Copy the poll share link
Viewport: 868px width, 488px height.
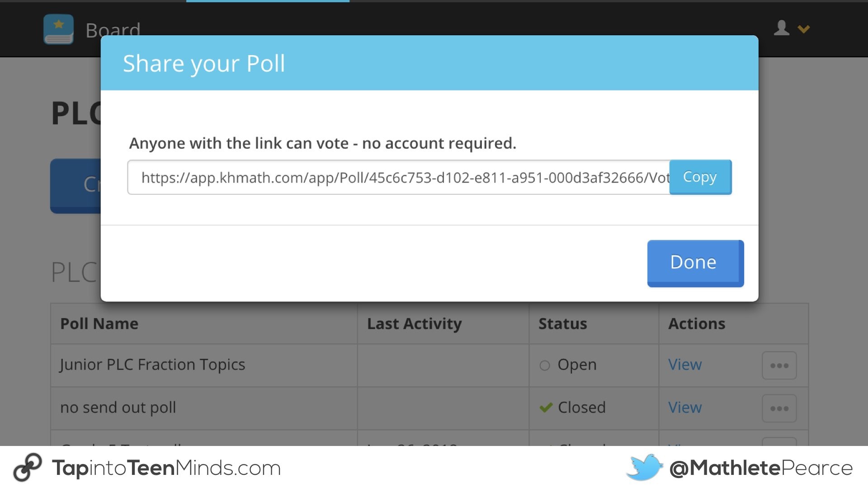[700, 177]
